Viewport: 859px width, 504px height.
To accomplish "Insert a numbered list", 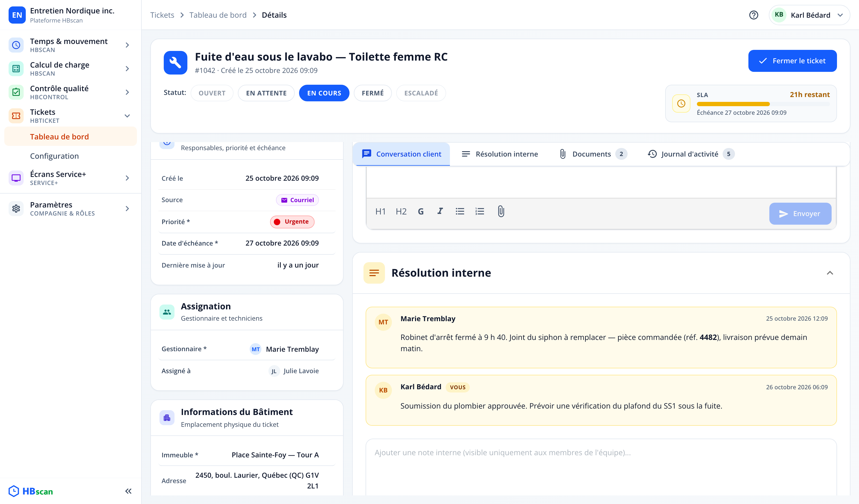I will pos(480,212).
